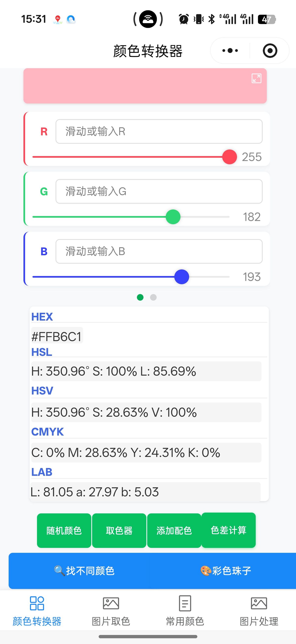Open the 常用颜色 document icon

point(185,603)
